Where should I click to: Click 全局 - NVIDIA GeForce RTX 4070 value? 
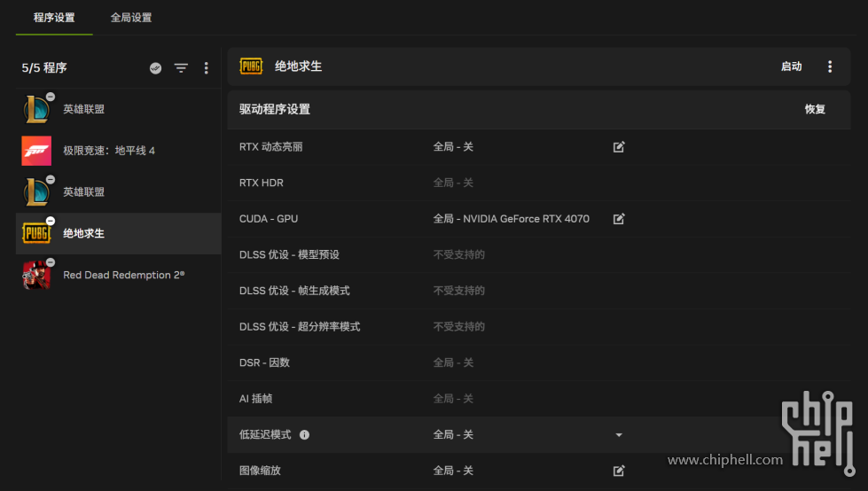[511, 219]
